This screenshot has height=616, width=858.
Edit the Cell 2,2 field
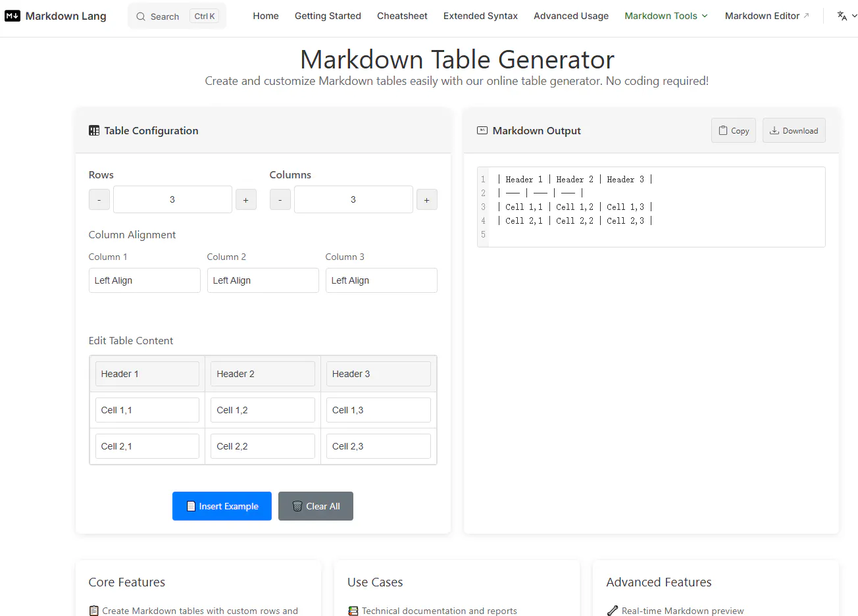point(263,446)
